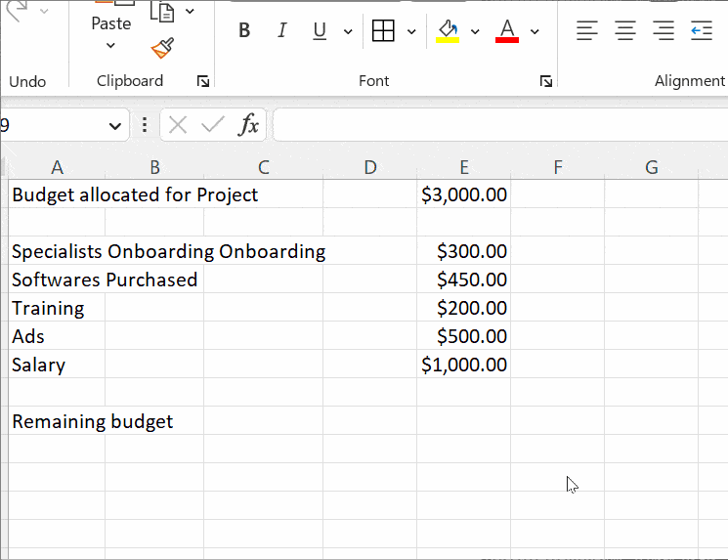Select the cell containing $3,000.00
Image resolution: width=728 pixels, height=560 pixels.
coord(464,194)
